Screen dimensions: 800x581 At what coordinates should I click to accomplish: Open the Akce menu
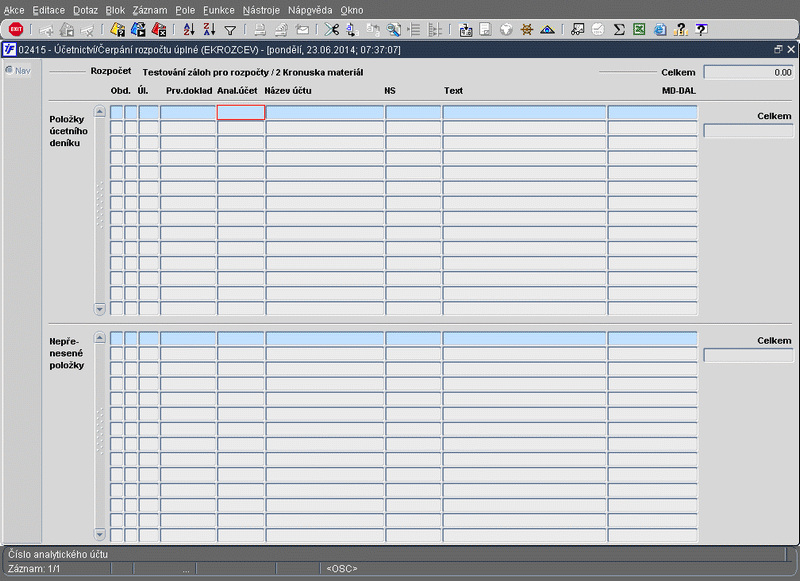pyautogui.click(x=14, y=10)
